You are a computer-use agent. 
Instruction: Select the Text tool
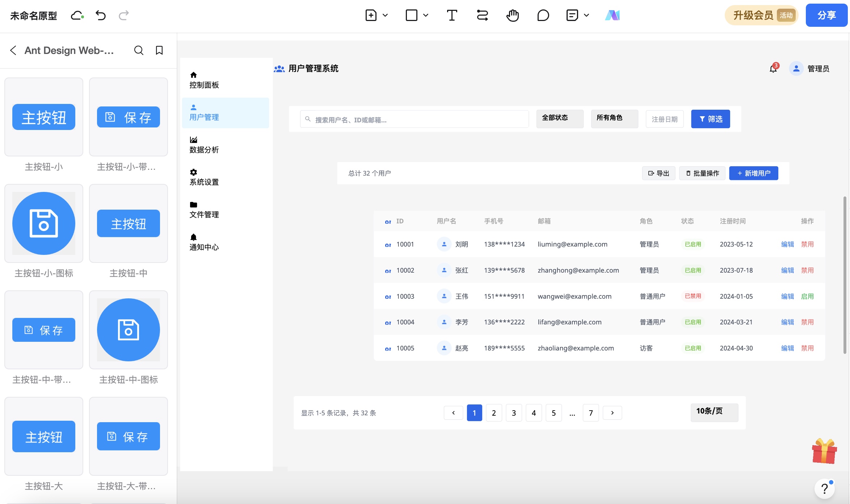(x=452, y=16)
